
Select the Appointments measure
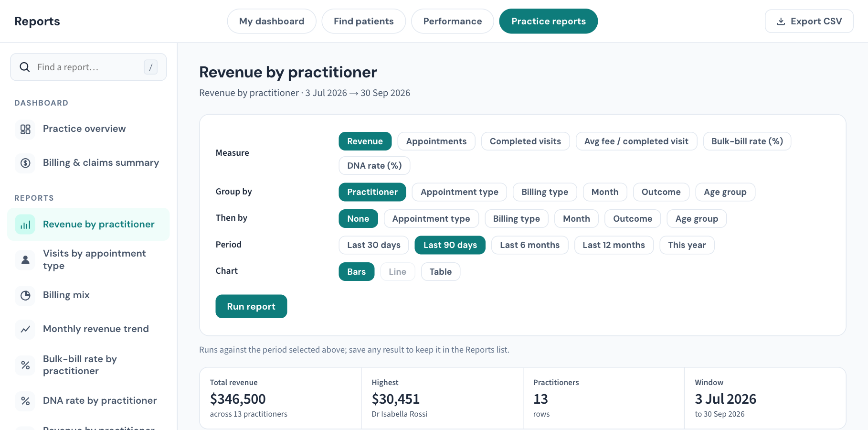coord(436,141)
